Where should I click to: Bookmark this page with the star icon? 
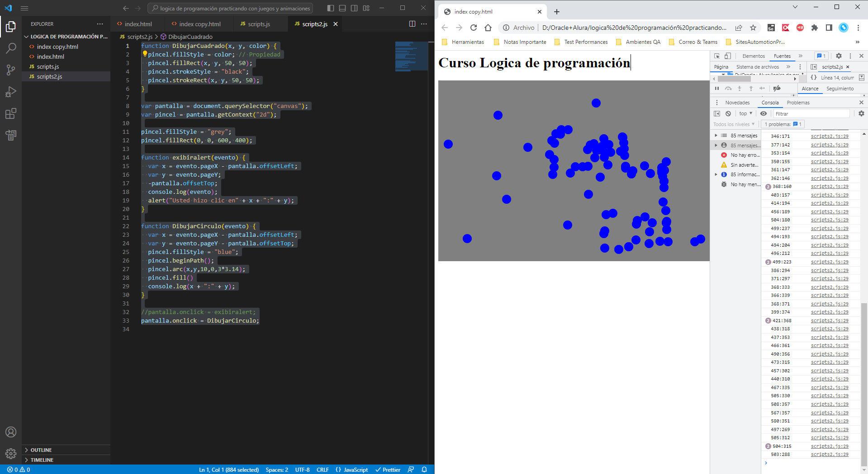click(753, 28)
